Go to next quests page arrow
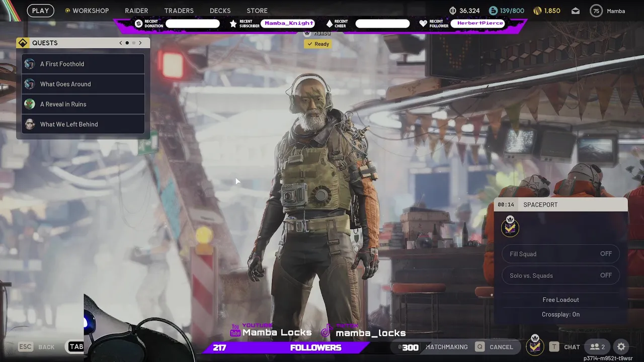The image size is (644, 362). 140,43
